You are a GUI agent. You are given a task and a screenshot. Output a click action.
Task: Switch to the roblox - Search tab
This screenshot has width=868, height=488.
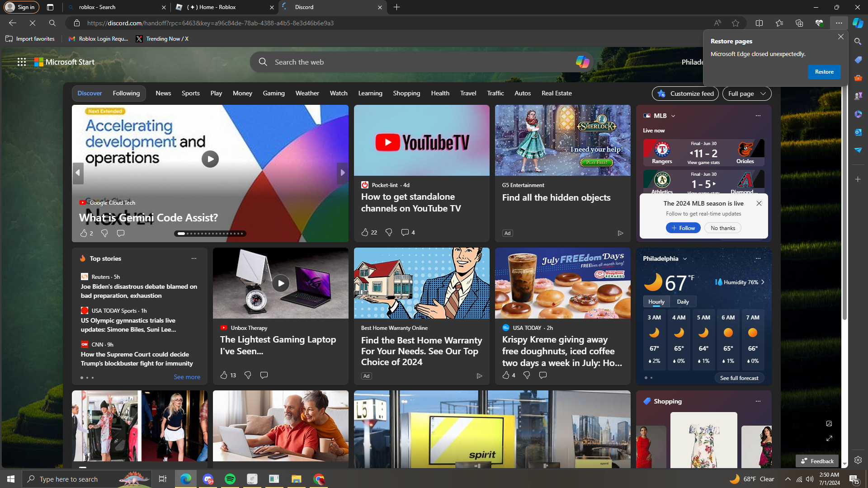pos(117,7)
